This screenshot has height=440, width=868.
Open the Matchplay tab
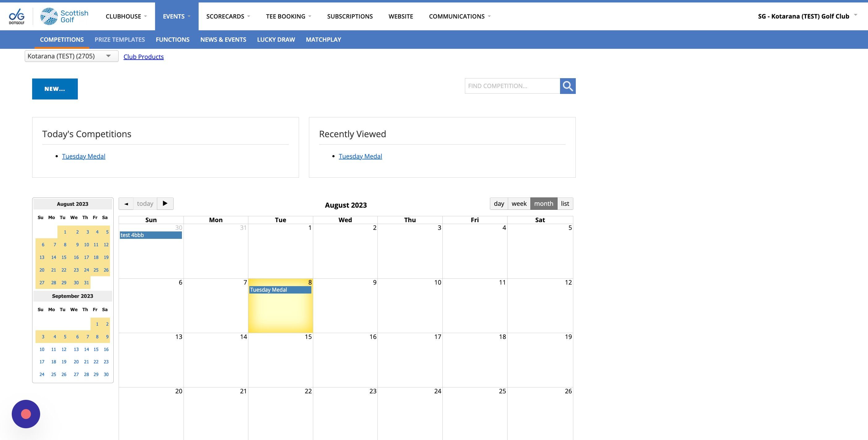(323, 40)
